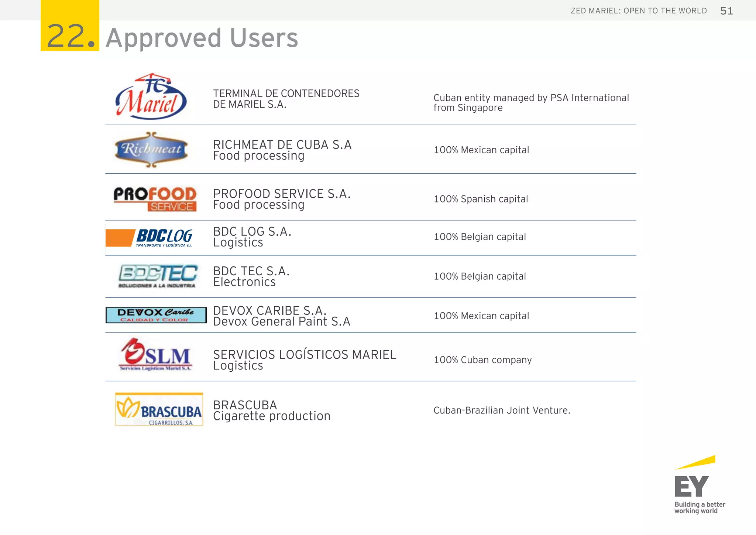Screen dimensions: 756x535
Task: Click 'Cigarette production' text
Action: (x=272, y=416)
